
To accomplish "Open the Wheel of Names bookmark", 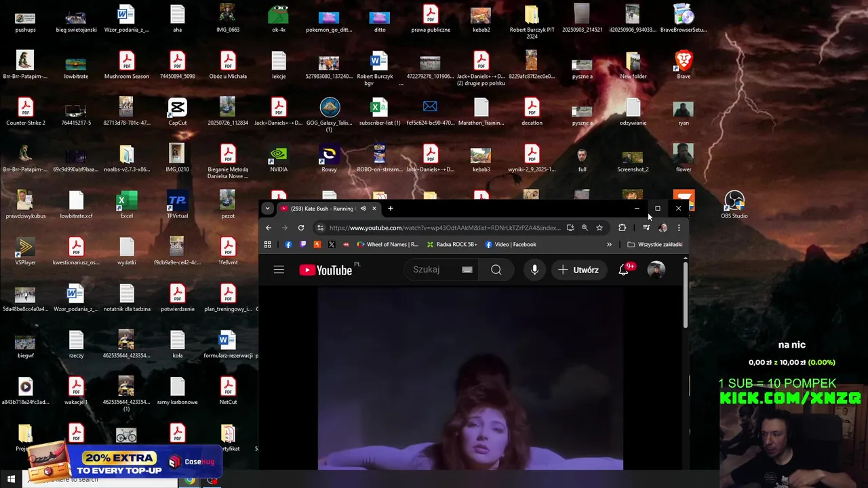I will click(388, 245).
